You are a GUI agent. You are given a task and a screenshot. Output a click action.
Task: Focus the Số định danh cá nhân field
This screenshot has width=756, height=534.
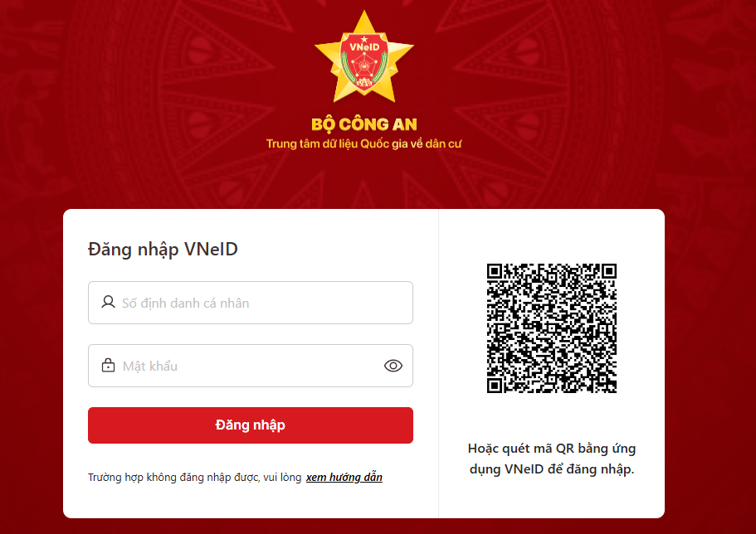(x=251, y=303)
